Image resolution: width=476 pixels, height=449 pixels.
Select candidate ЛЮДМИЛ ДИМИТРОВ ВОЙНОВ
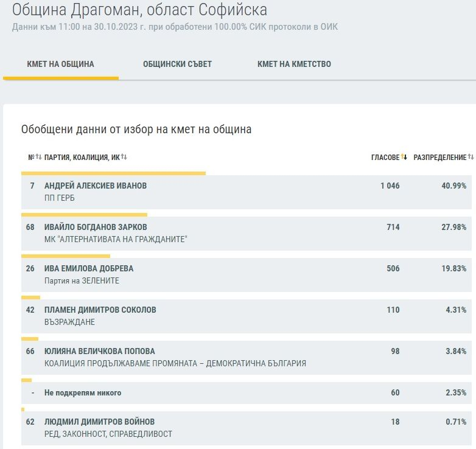pos(99,422)
